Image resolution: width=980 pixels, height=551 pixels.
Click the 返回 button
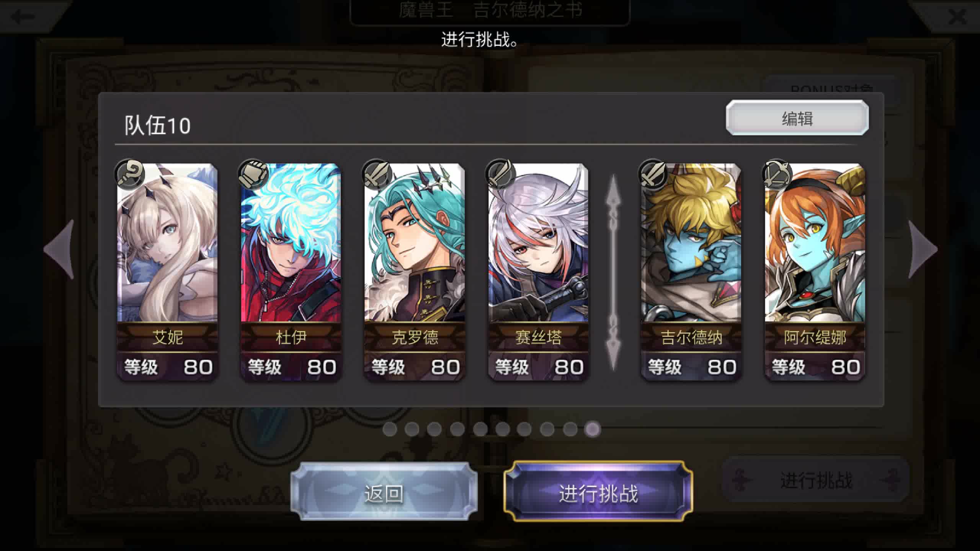coord(384,492)
